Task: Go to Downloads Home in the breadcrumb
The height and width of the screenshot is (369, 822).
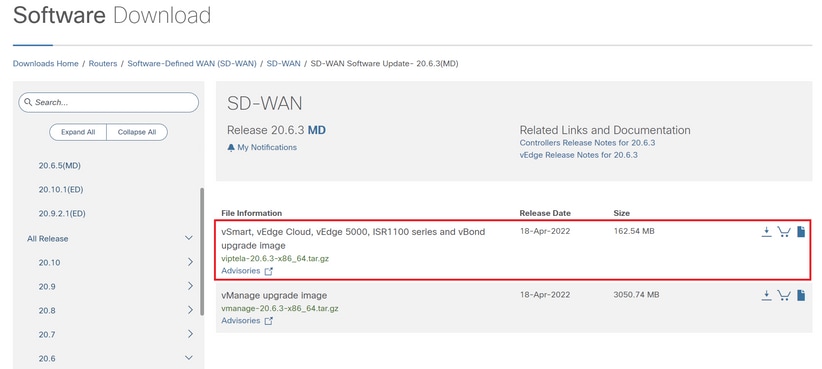Action: point(46,63)
